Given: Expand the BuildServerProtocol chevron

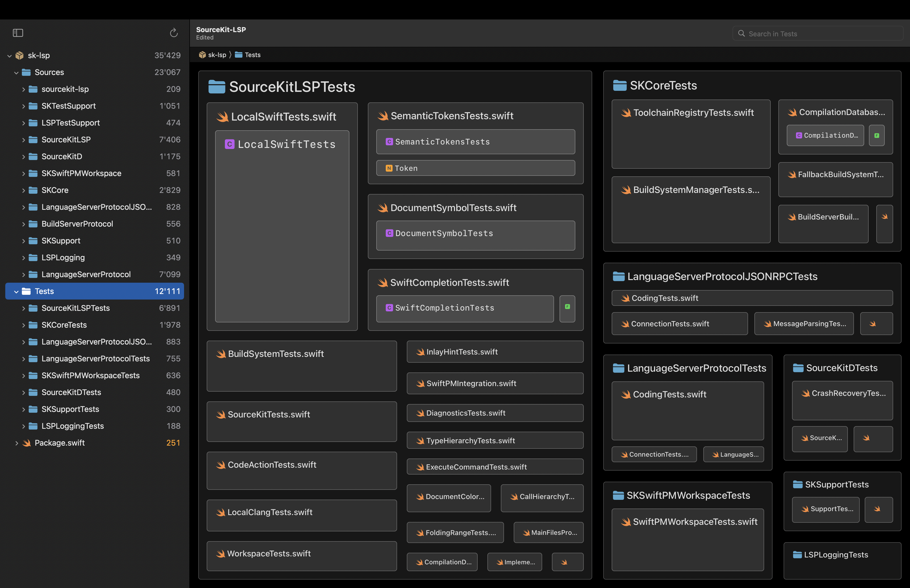Looking at the screenshot, I should pos(23,224).
